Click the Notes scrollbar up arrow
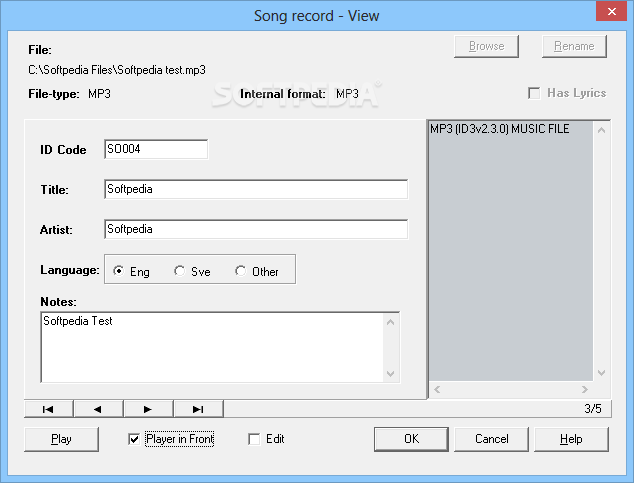Viewport: 634px width, 483px height. tap(391, 322)
